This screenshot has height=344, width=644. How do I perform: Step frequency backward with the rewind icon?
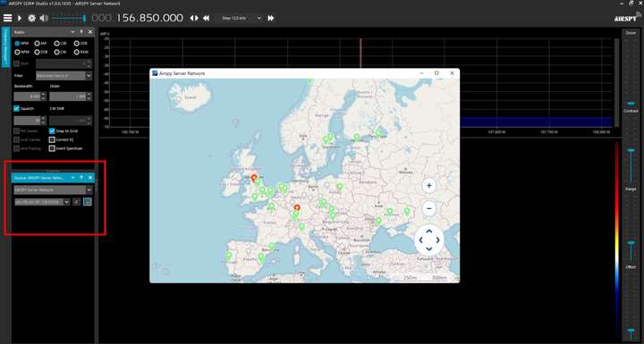207,18
